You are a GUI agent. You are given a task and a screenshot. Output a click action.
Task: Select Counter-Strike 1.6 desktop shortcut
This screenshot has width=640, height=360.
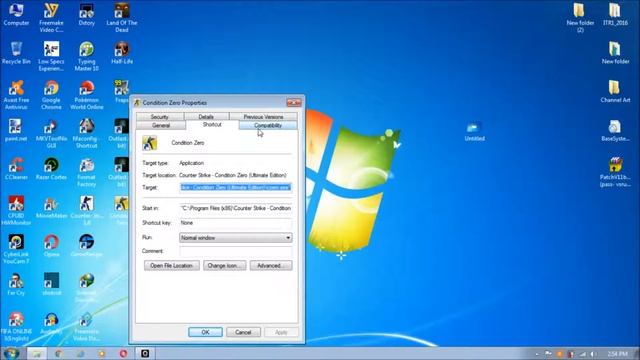87,210
